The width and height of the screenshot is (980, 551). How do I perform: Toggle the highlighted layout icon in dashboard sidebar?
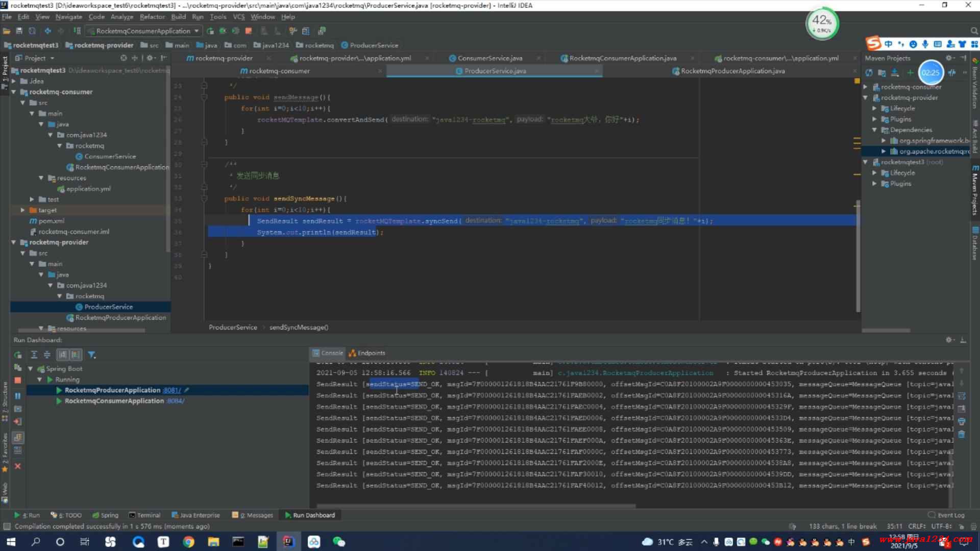coord(18,437)
